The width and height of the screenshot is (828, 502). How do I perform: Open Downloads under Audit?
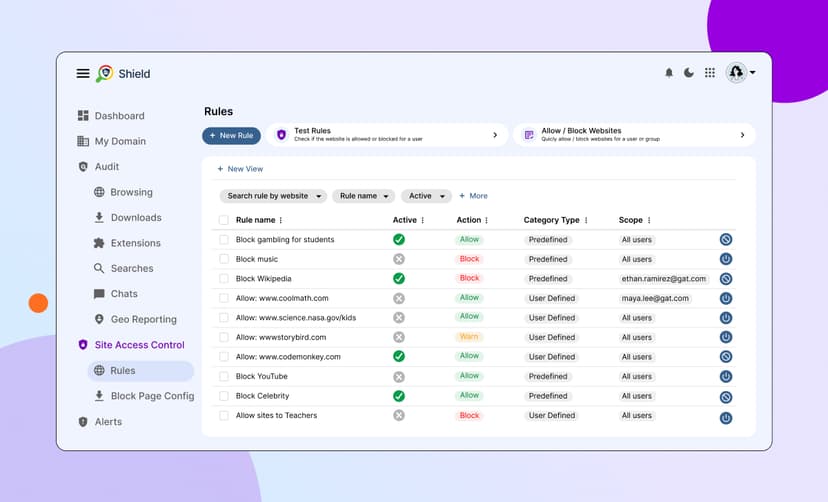click(x=128, y=217)
